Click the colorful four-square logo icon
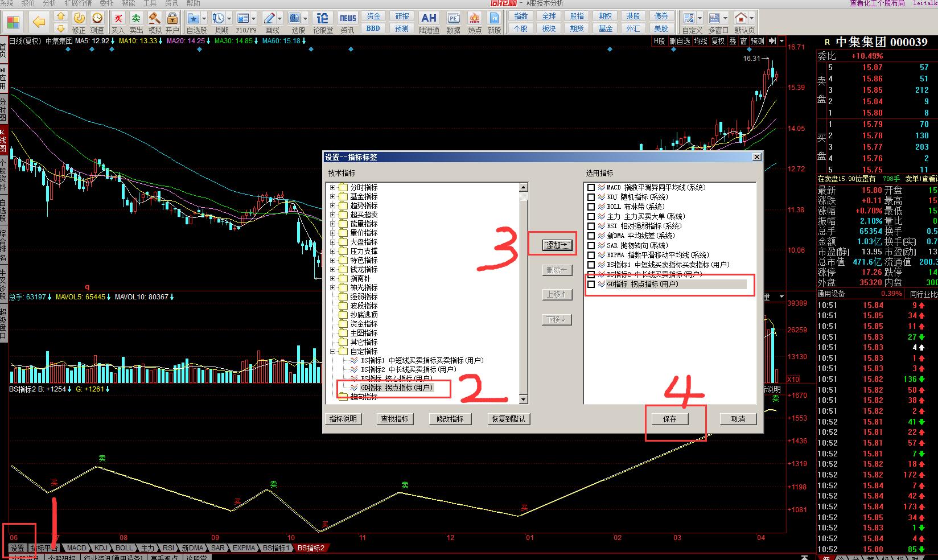The height and width of the screenshot is (560, 938). click(x=13, y=23)
